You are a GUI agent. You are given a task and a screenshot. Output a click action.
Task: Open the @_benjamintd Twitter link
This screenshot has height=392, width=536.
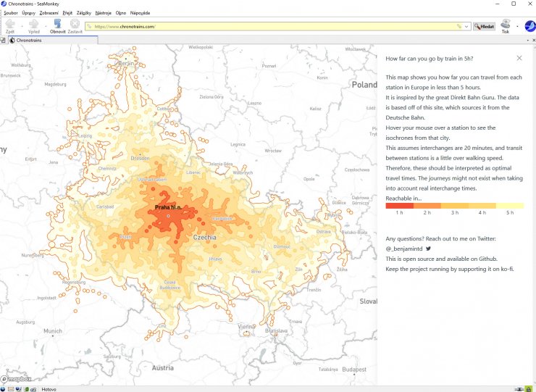point(404,249)
